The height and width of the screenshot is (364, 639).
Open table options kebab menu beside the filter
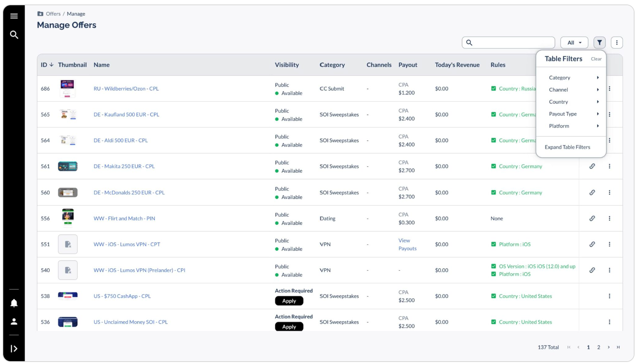pyautogui.click(x=617, y=42)
